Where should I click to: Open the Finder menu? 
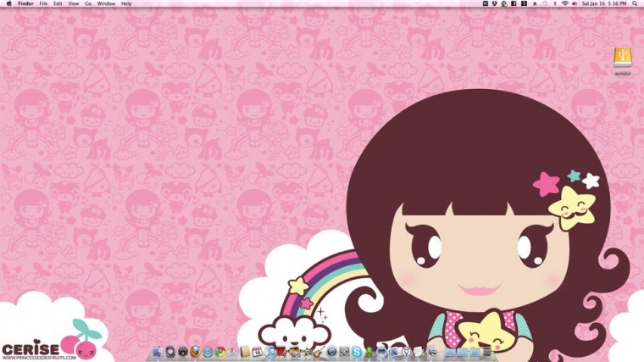click(25, 3)
